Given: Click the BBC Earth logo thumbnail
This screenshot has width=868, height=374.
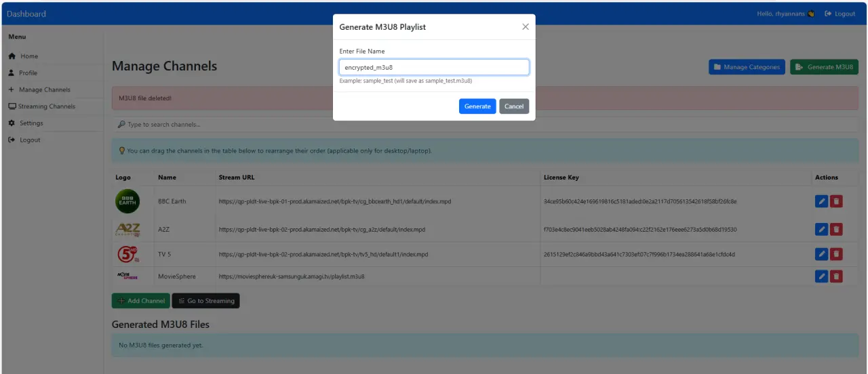Looking at the screenshot, I should click(127, 201).
